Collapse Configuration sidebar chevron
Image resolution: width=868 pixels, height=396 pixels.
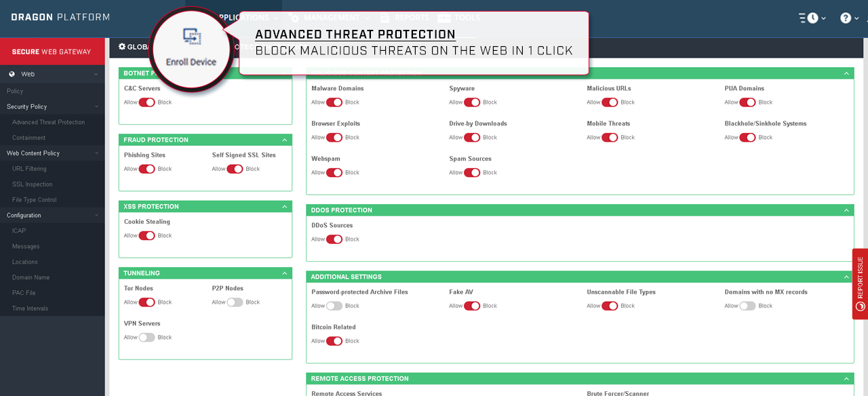[96, 215]
